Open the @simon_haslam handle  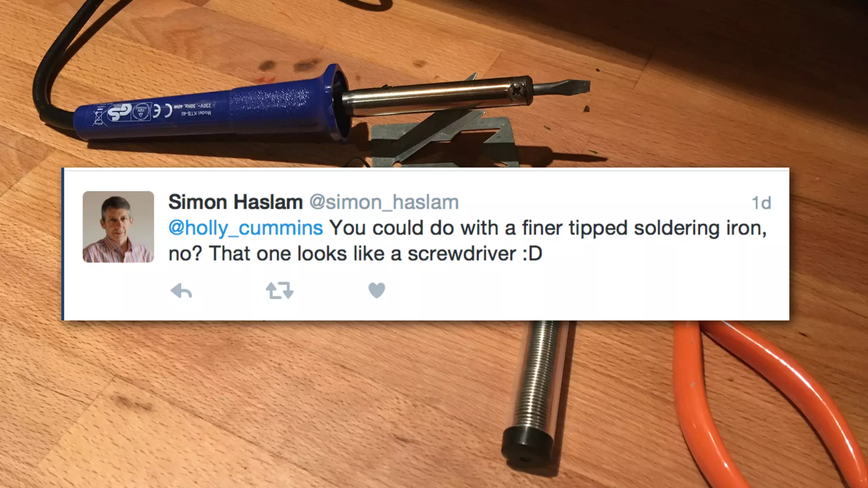384,202
